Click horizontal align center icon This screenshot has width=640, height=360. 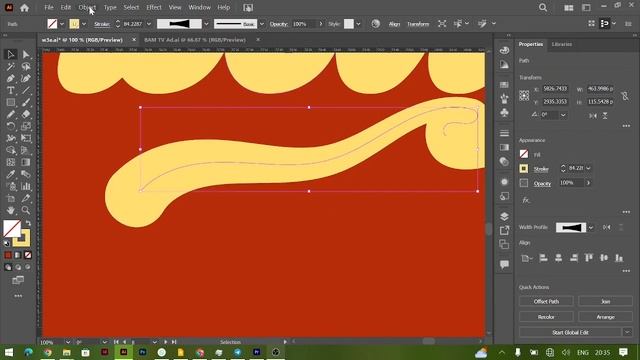558,258
